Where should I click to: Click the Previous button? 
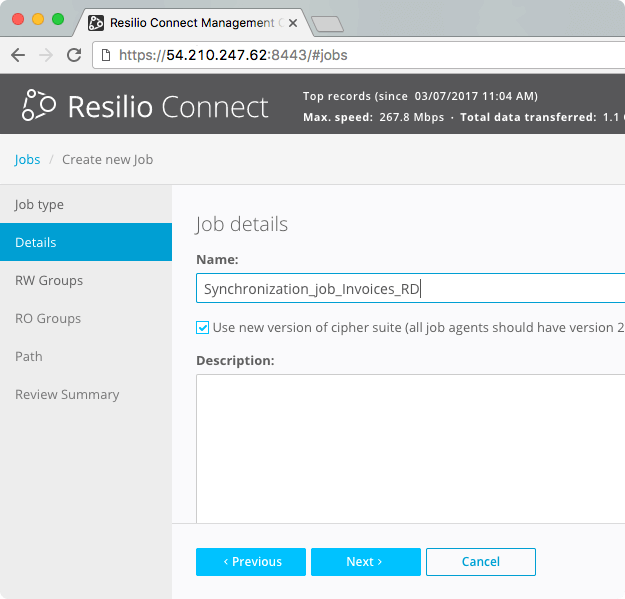pyautogui.click(x=251, y=562)
